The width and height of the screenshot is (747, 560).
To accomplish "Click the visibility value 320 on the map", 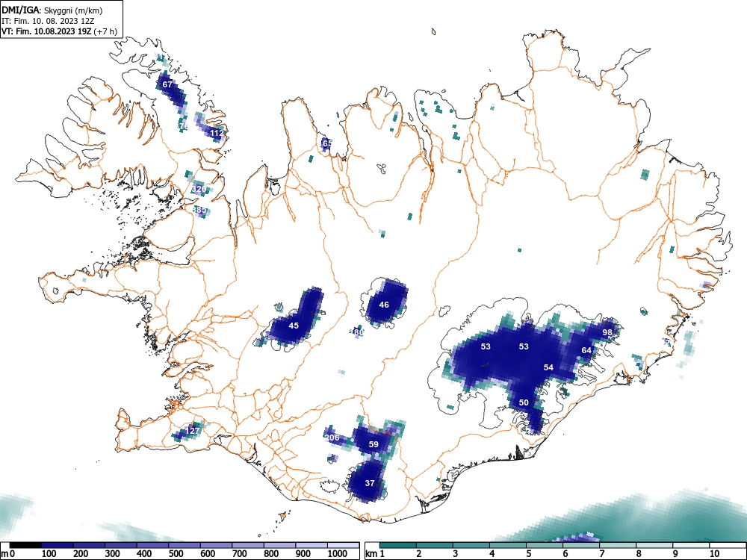I will point(199,189).
